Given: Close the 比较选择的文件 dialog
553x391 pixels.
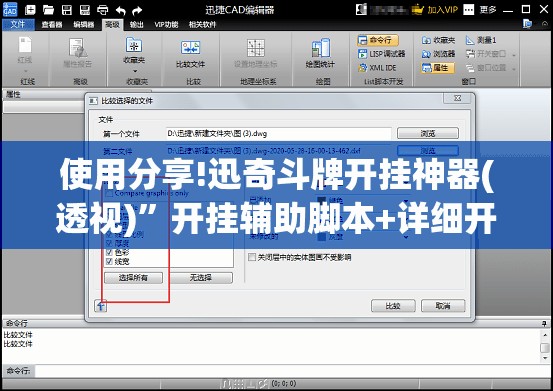Looking at the screenshot, I should tap(457, 98).
